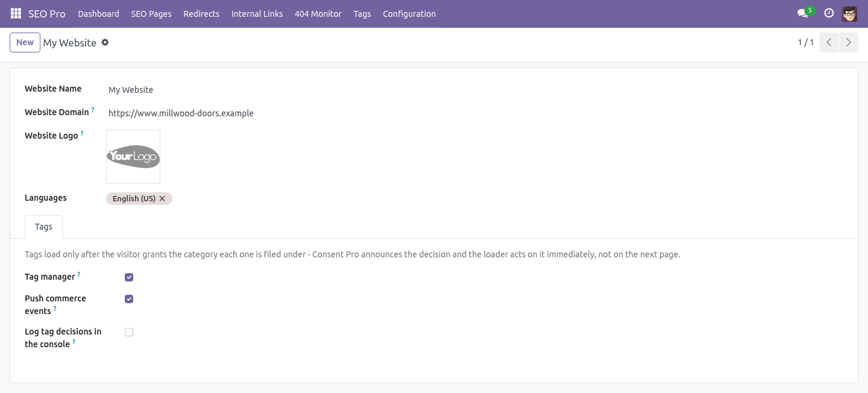
Task: Open the activities clock icon
Action: point(829,13)
